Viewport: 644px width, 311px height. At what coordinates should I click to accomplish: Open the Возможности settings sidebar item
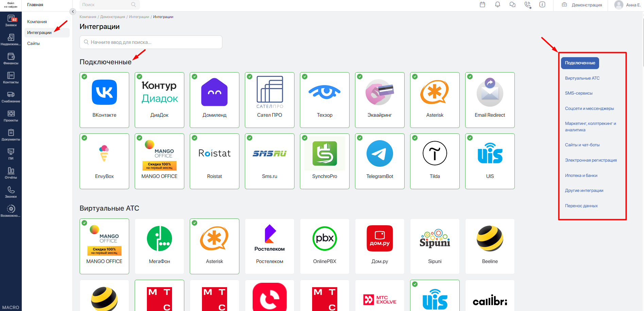click(11, 211)
